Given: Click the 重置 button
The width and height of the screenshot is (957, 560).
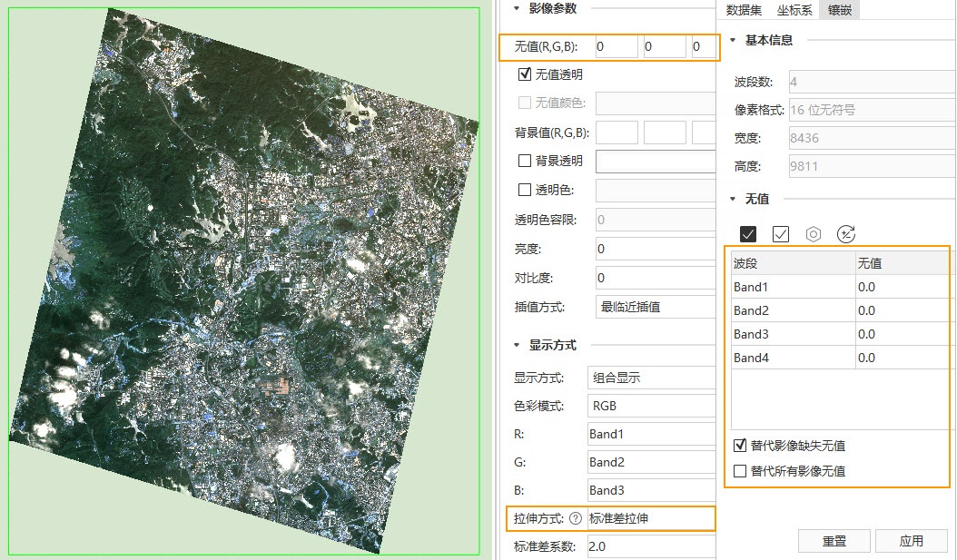Looking at the screenshot, I should click(834, 541).
